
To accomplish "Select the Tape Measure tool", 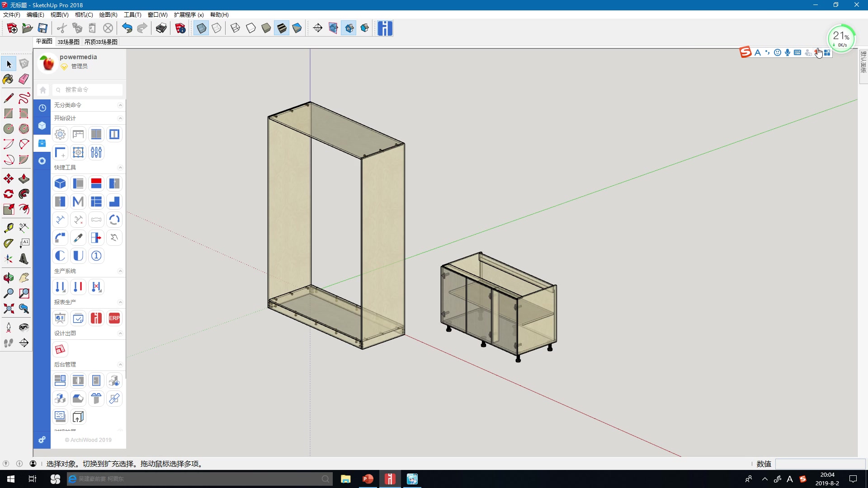I will tap(8, 228).
